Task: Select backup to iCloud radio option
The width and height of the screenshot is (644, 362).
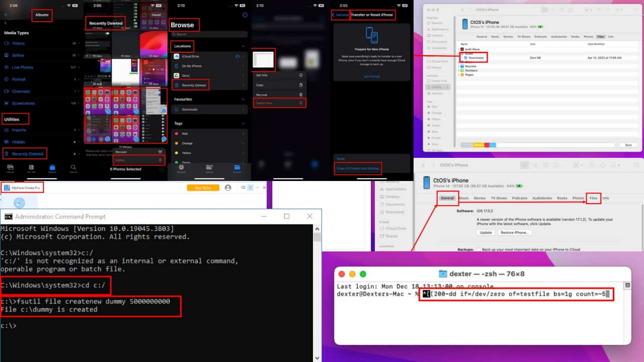Action: click(479, 249)
